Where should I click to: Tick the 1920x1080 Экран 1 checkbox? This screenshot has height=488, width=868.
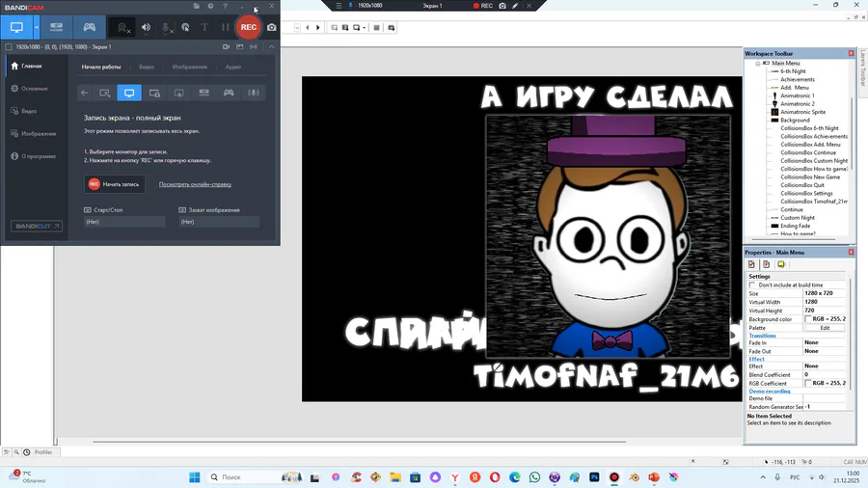pos(9,47)
